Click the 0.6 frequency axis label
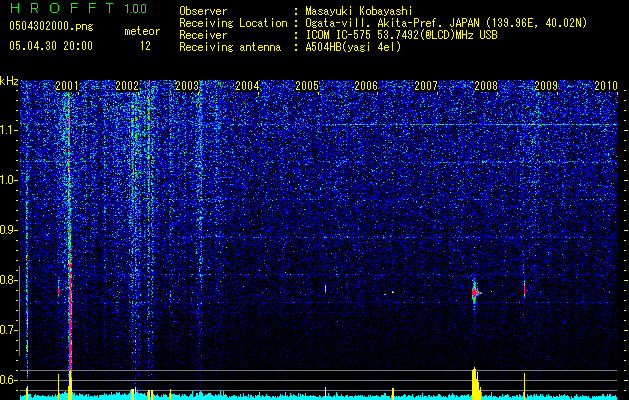629x400 pixels. pos(9,380)
